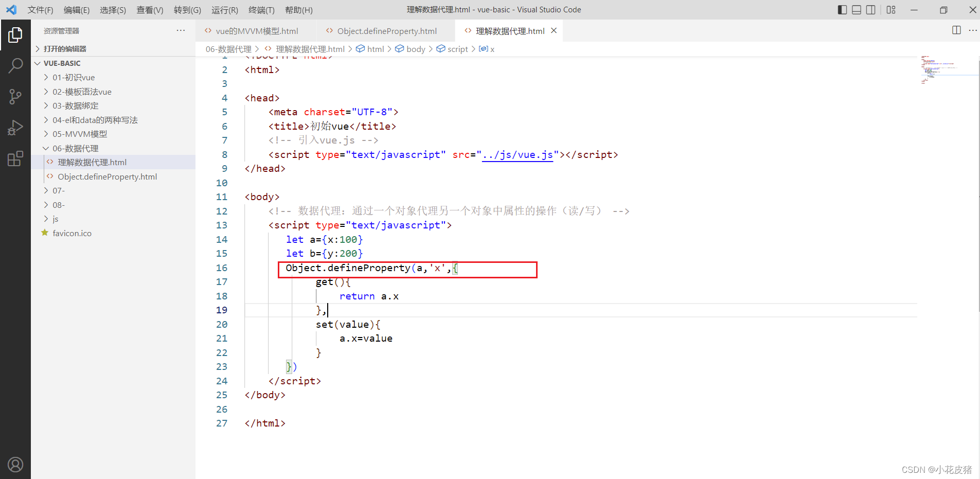Viewport: 980px width, 479px height.
Task: Expand the 01-初识vue folder
Action: click(x=113, y=77)
